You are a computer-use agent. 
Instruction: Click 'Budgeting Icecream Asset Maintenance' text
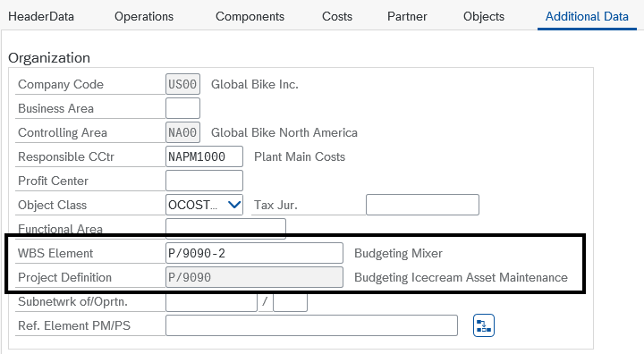[461, 277]
